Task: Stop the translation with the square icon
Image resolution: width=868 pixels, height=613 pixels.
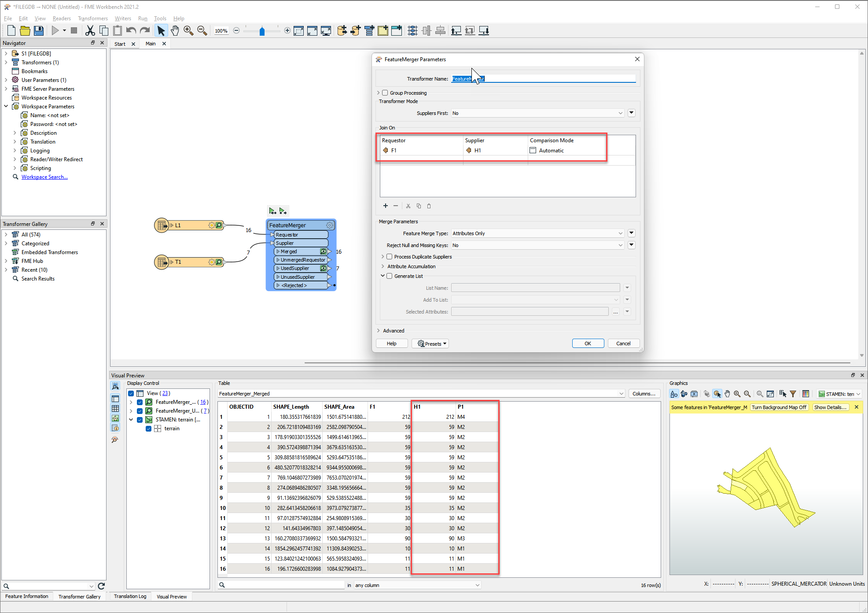Action: point(74,30)
